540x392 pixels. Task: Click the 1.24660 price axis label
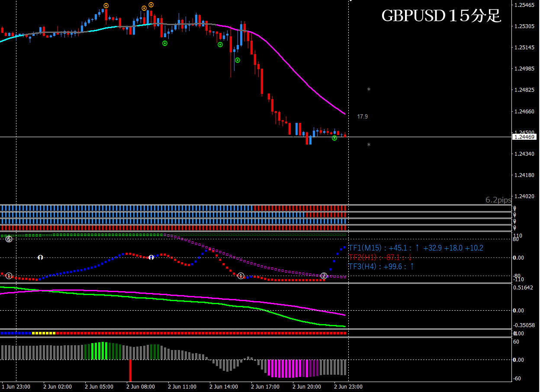tap(524, 111)
